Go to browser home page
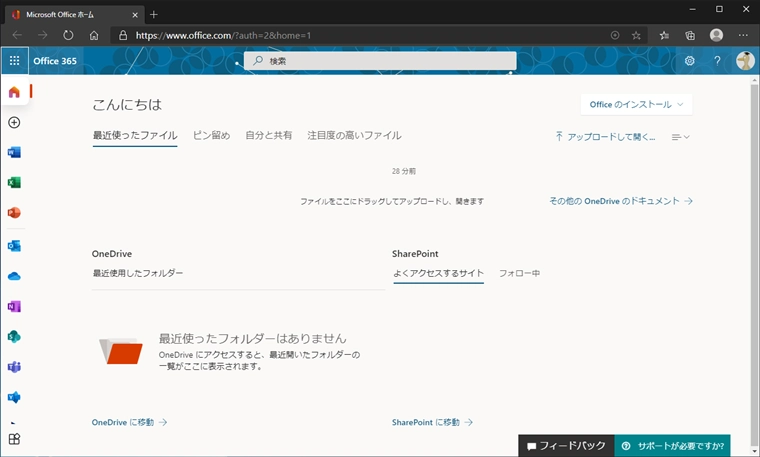 tap(94, 35)
